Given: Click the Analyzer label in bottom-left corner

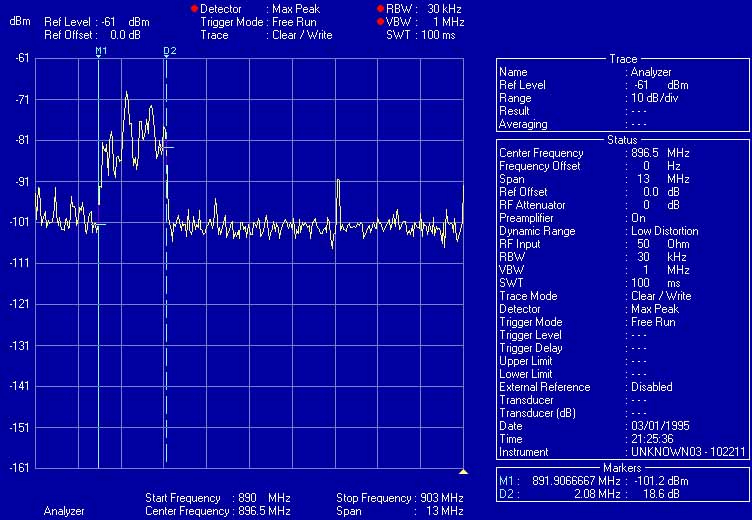Looking at the screenshot, I should click(64, 511).
